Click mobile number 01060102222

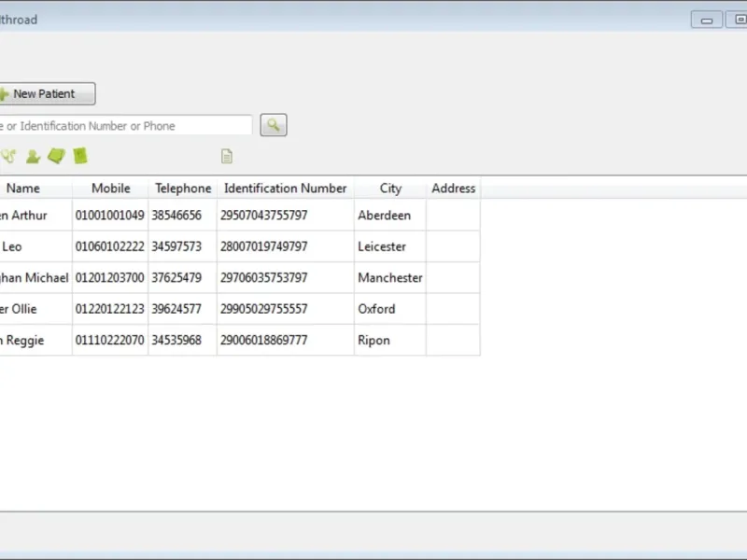click(x=109, y=246)
